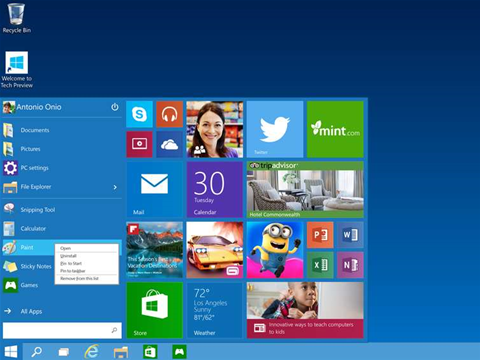The height and width of the screenshot is (360, 480).
Task: Choose Uninstall in the context menu
Action: [87, 256]
